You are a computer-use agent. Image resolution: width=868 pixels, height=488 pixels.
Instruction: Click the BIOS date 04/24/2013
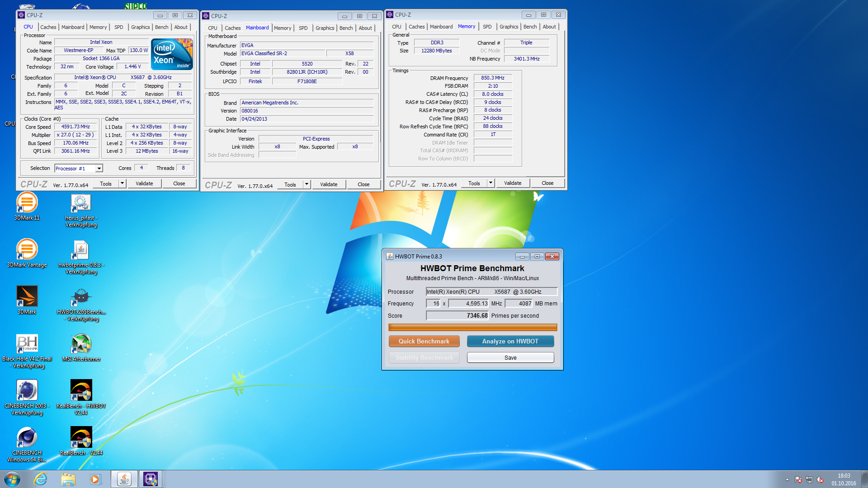coord(307,119)
